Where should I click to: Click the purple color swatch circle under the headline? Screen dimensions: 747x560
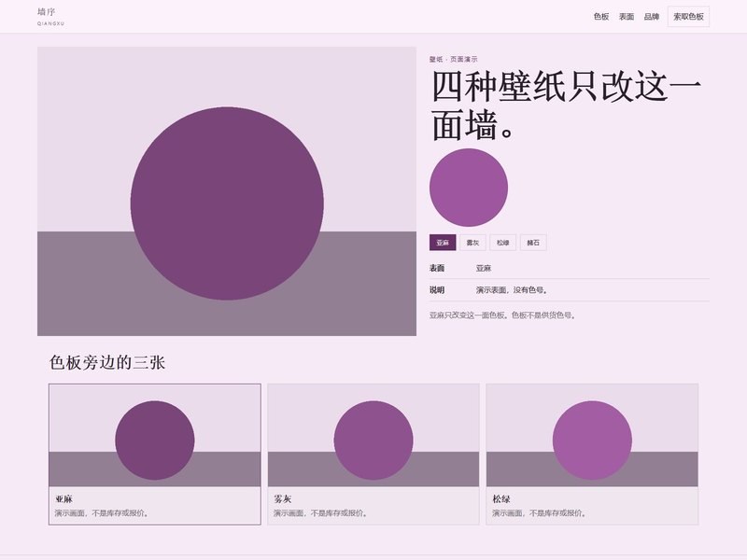point(469,188)
